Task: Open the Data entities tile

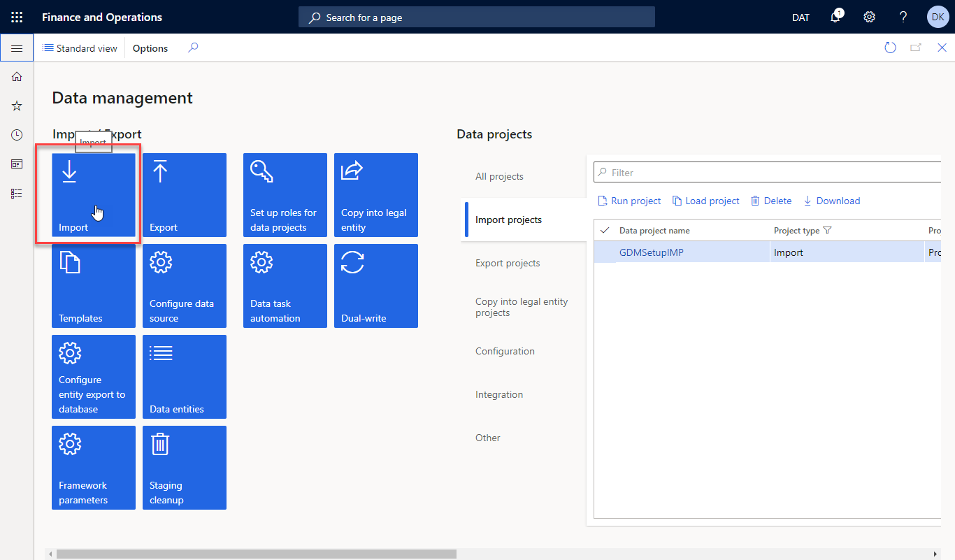Action: (x=184, y=377)
